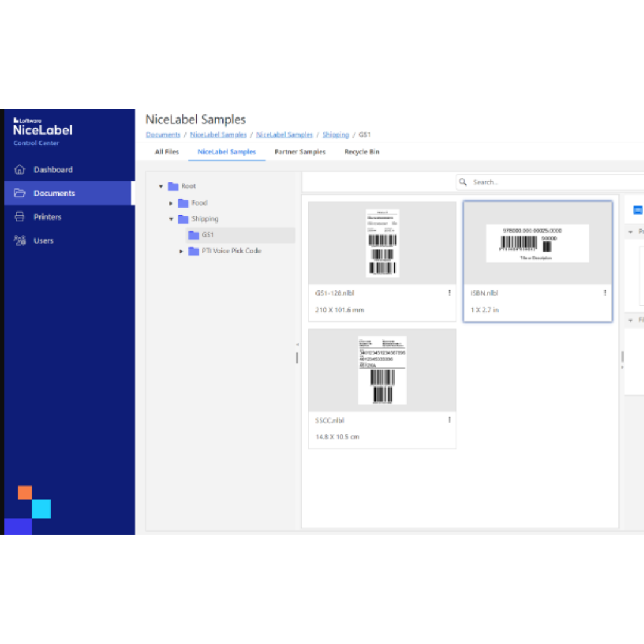
Task: Click the Users icon in sidebar
Action: 20,241
